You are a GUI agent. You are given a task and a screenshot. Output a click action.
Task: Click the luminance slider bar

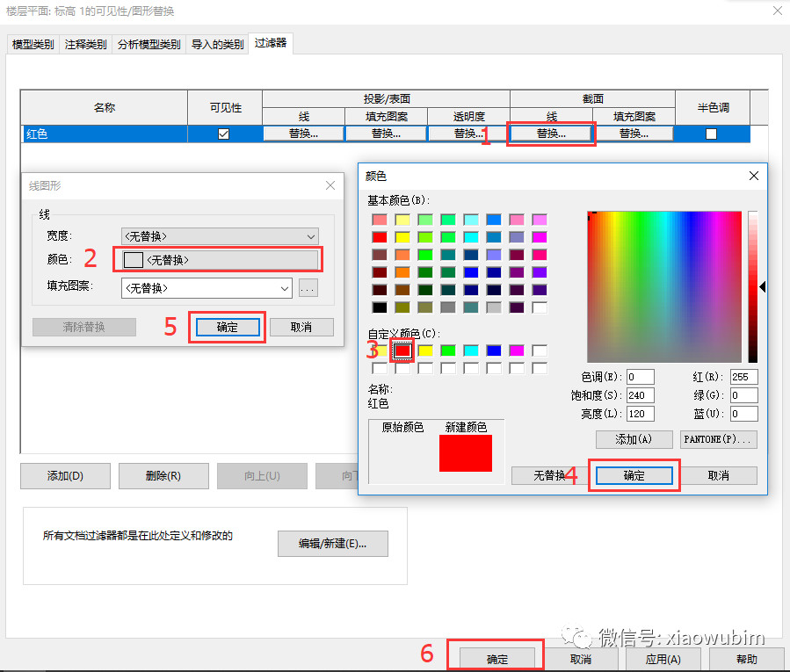pos(753,286)
